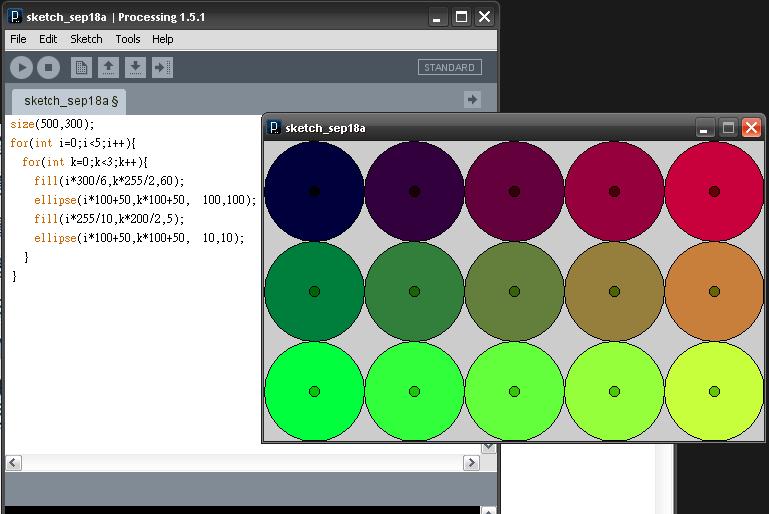
Task: Open the Edit menu
Action: coord(48,39)
